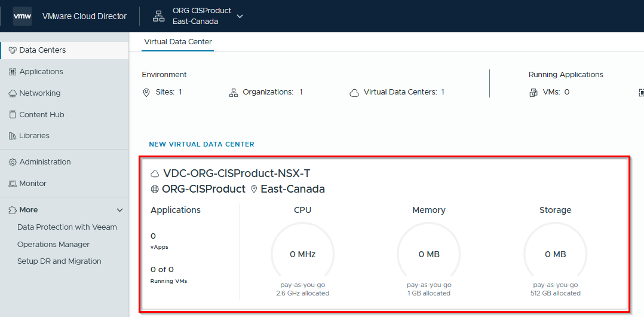Go to Applications in the sidebar

click(41, 72)
